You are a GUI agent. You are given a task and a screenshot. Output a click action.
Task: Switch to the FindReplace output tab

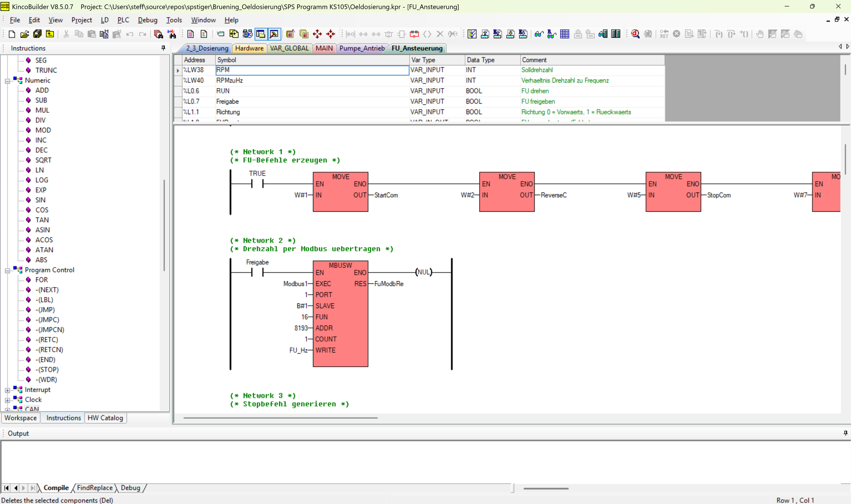tap(94, 488)
